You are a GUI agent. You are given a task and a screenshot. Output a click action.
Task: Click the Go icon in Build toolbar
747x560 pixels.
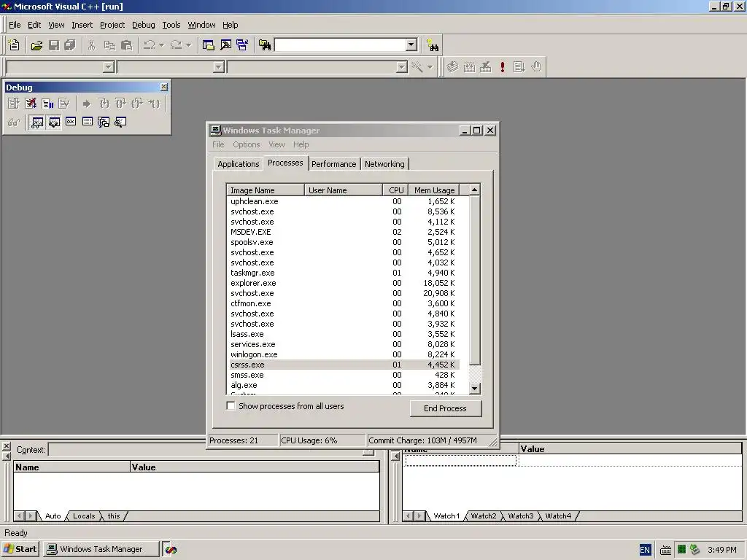tap(519, 66)
